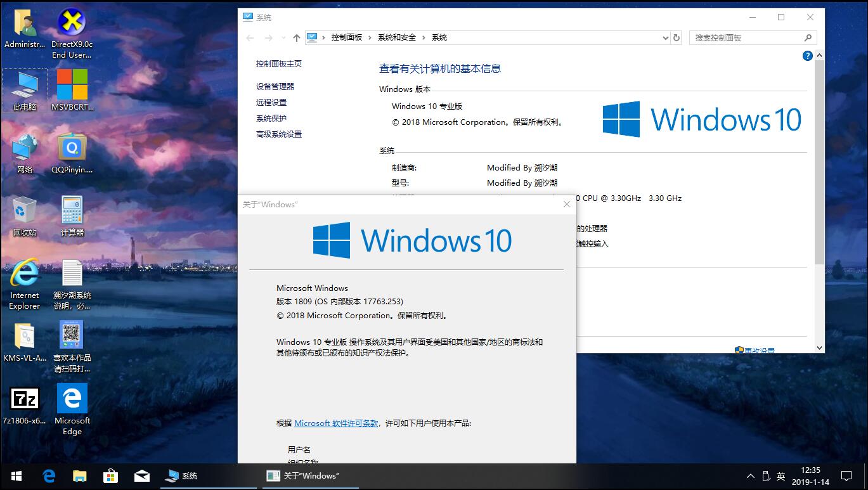
Task: Open recent locations dropdown in 系统 window
Action: (283, 38)
